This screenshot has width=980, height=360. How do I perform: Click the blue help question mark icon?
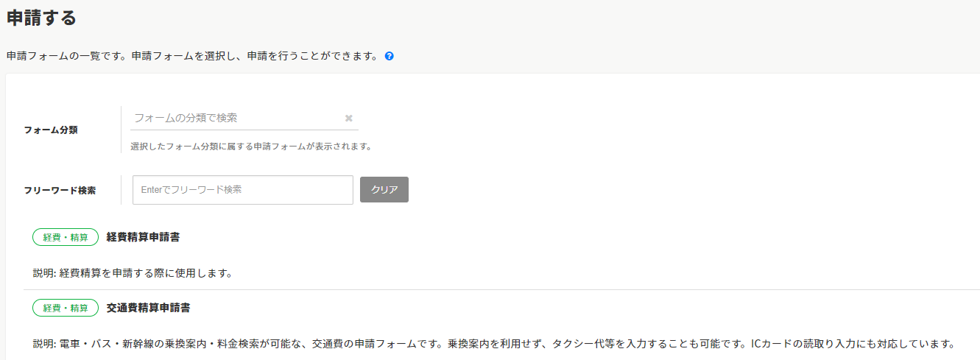coord(389,56)
